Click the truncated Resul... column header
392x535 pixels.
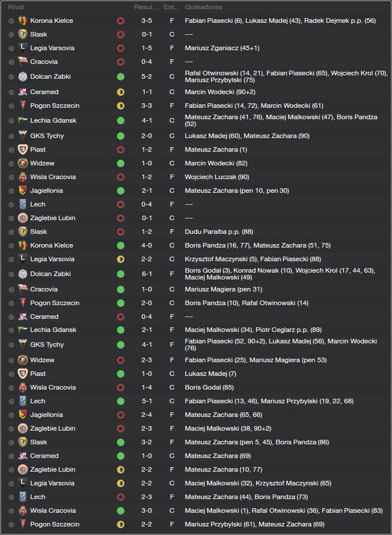pos(146,7)
